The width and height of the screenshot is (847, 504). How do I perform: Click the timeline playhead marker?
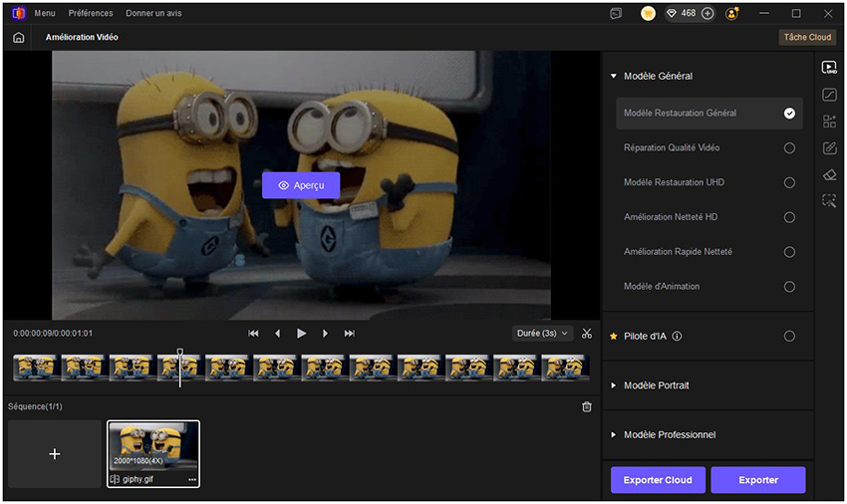click(x=180, y=353)
